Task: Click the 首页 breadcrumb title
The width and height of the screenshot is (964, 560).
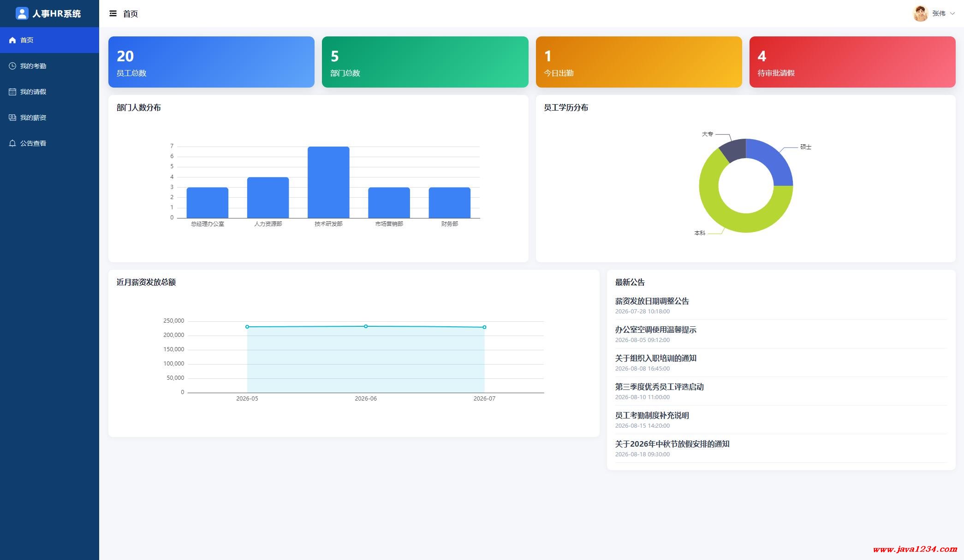Action: (x=131, y=14)
